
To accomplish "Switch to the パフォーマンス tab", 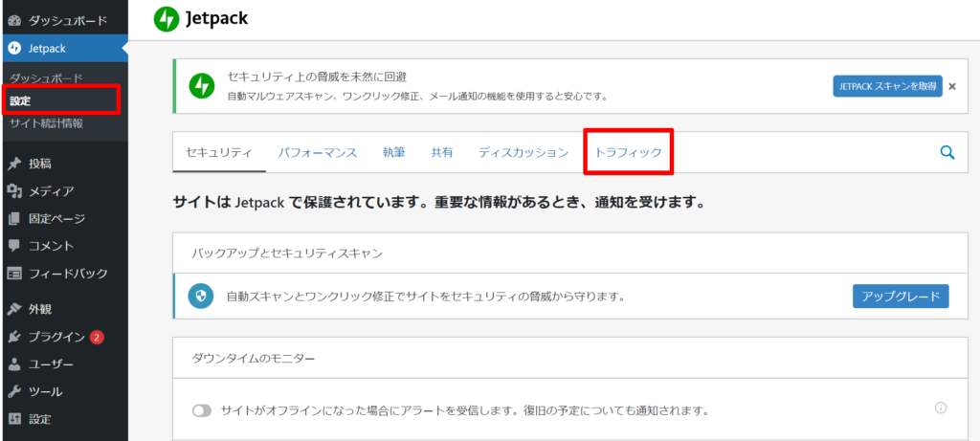I will point(318,152).
